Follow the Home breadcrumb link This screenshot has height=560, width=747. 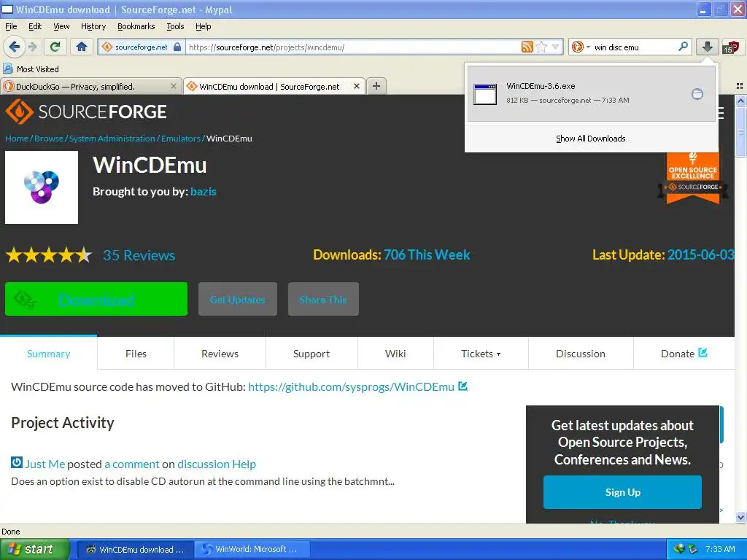click(x=17, y=139)
